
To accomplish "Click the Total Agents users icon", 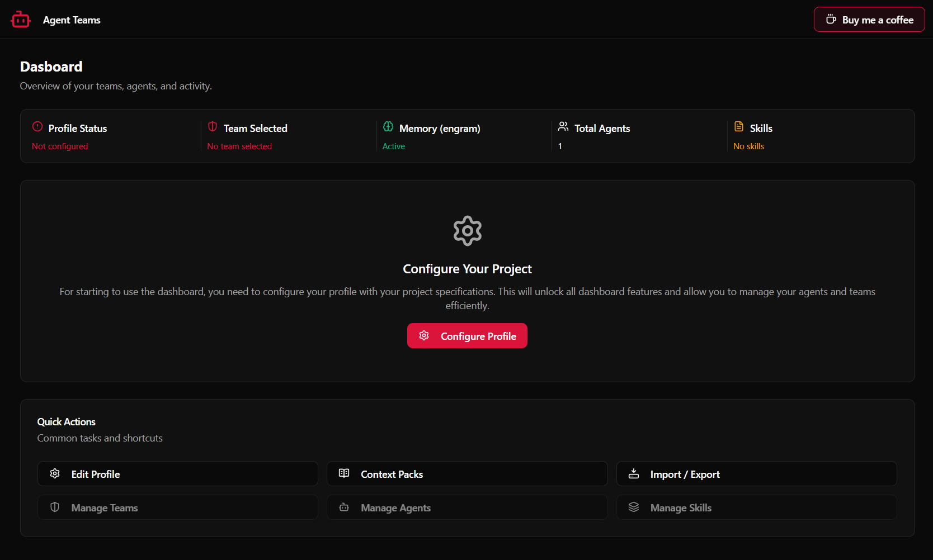I will tap(563, 127).
